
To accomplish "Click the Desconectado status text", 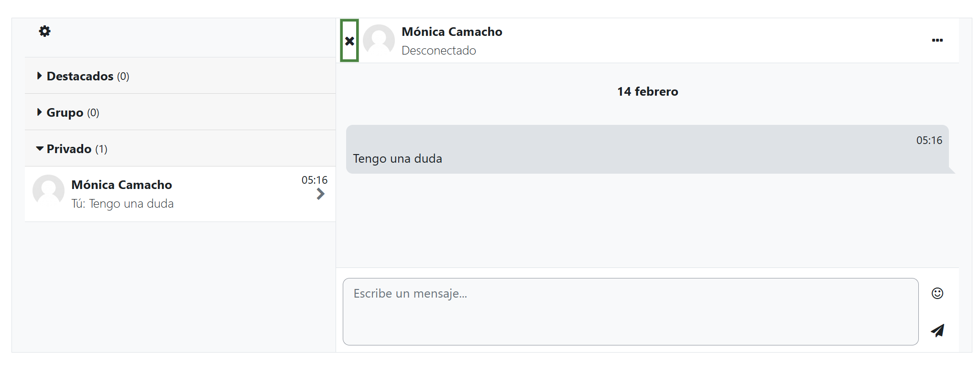I will point(438,51).
